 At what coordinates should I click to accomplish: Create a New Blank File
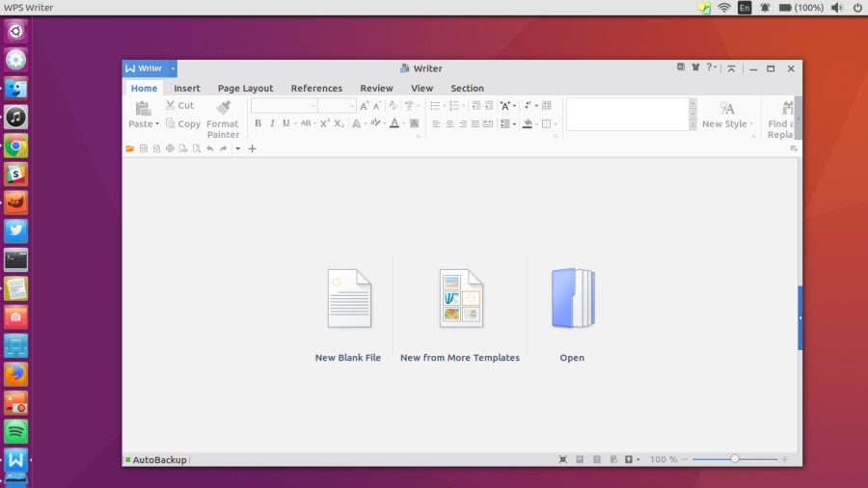click(348, 315)
